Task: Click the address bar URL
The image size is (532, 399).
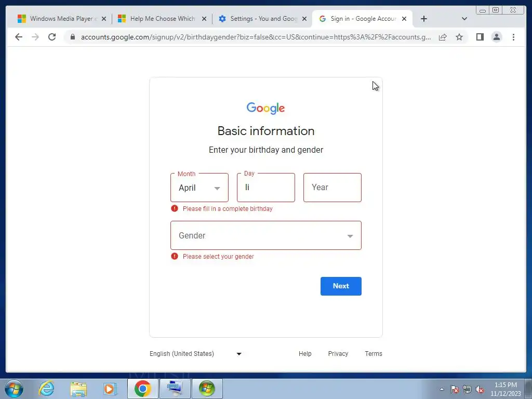Action: (256, 37)
